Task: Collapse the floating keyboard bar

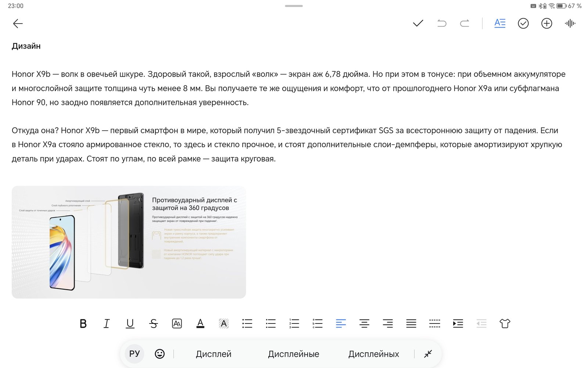Action: click(428, 354)
